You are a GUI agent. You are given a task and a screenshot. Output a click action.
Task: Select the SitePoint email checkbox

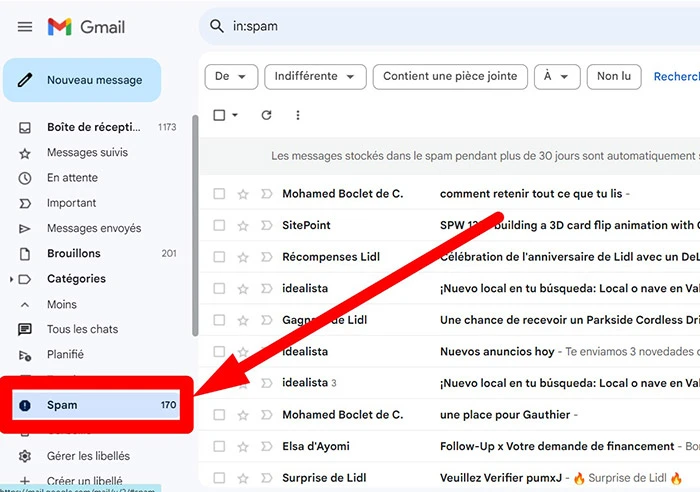point(219,225)
